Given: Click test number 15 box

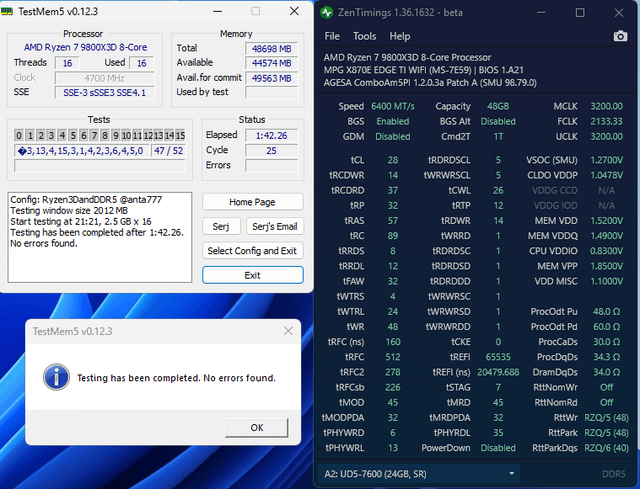Looking at the screenshot, I should 180,135.
